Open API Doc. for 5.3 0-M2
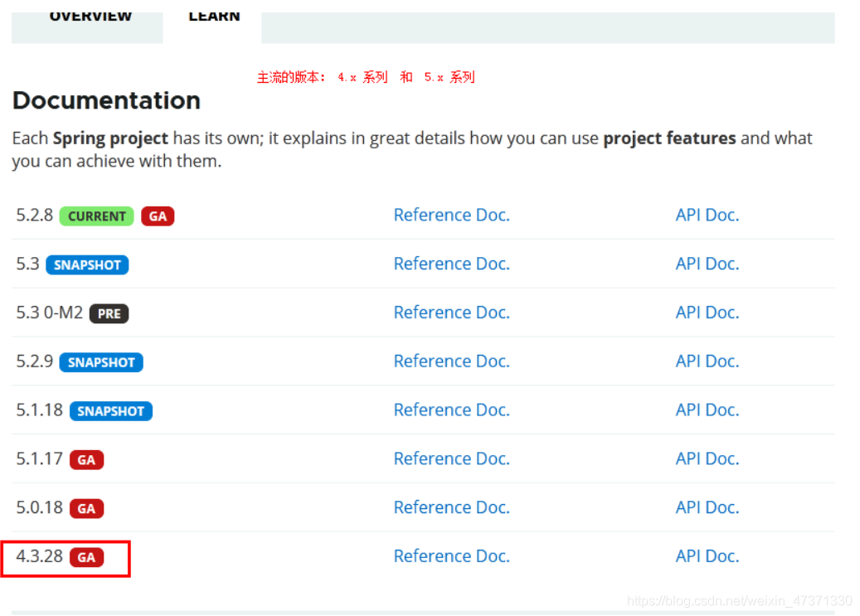Image resolution: width=860 pixels, height=616 pixels. (x=707, y=313)
